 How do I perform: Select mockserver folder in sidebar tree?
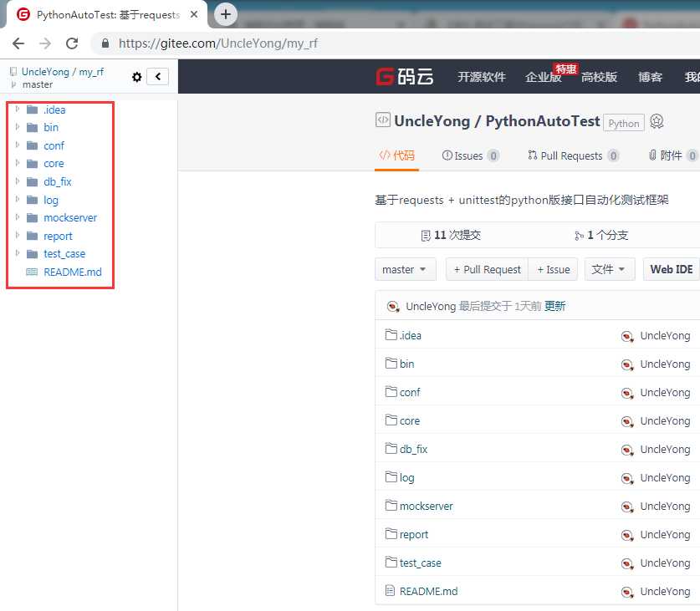coord(70,218)
